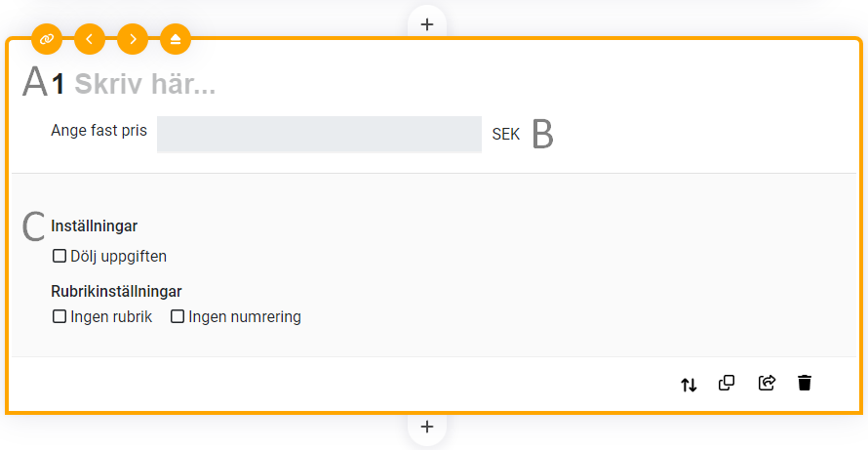Enable the Dölj uppgiften checkbox
The height and width of the screenshot is (450, 868).
[59, 257]
